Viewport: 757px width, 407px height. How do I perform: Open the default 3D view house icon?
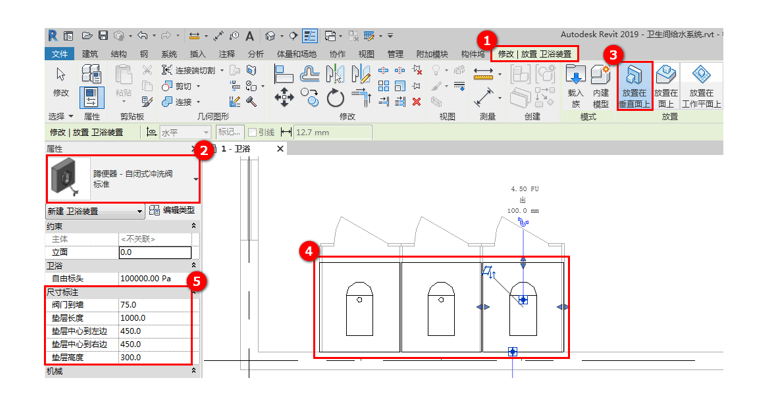click(270, 36)
